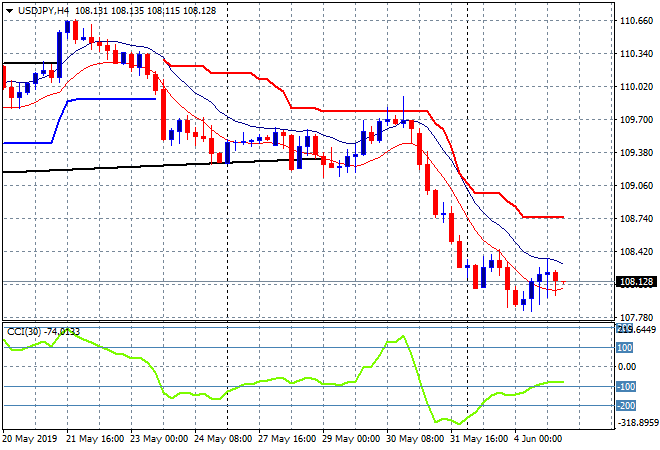Open the chart menu triangle beside USDJPY,H4

point(9,11)
